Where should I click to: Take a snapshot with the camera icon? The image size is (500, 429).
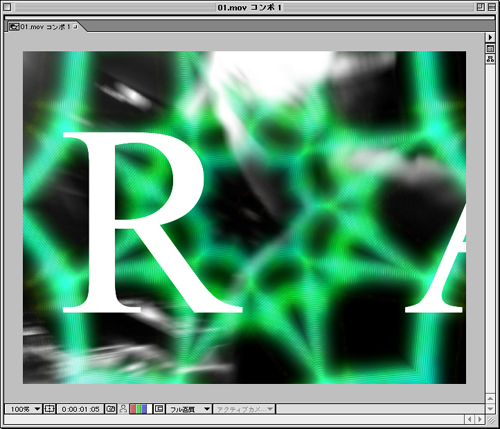tap(111, 409)
